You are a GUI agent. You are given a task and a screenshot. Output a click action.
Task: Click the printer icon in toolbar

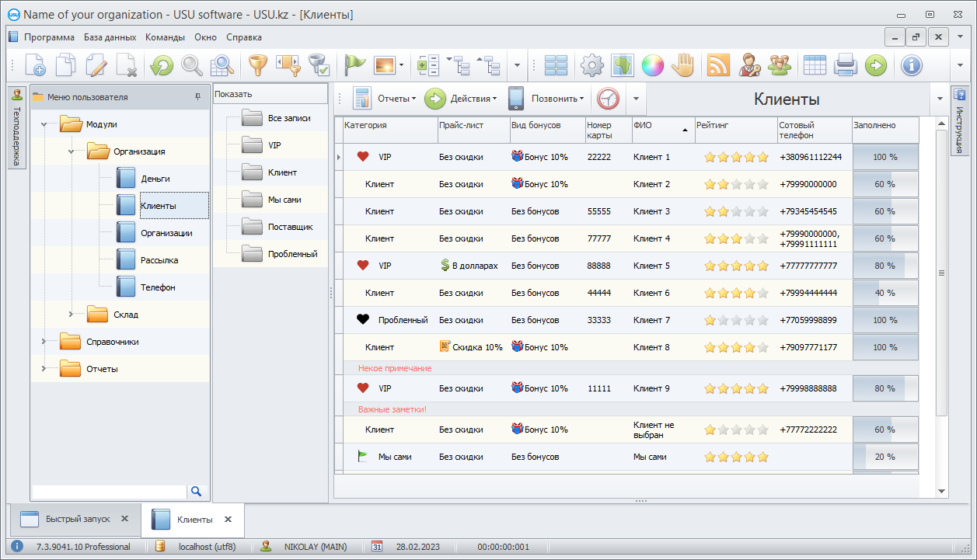click(x=845, y=65)
